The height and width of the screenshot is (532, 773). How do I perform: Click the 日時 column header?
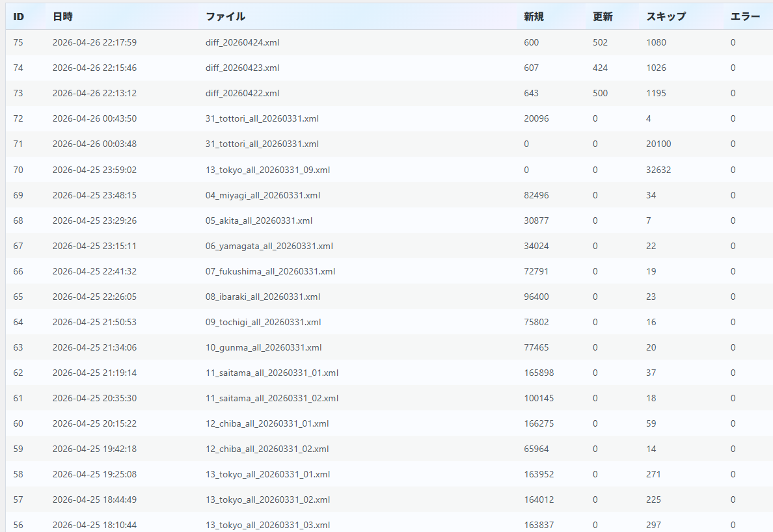(62, 17)
